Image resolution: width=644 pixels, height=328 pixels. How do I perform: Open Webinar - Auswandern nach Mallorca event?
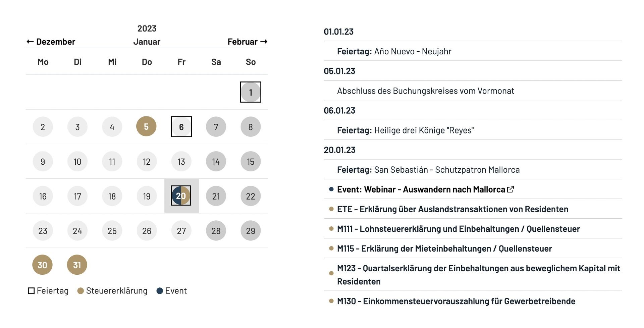pyautogui.click(x=421, y=189)
